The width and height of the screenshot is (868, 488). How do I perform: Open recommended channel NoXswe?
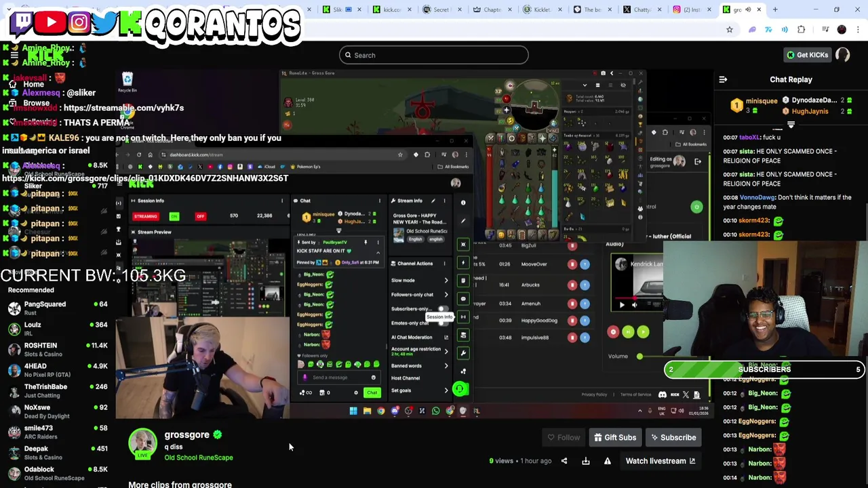[58, 411]
